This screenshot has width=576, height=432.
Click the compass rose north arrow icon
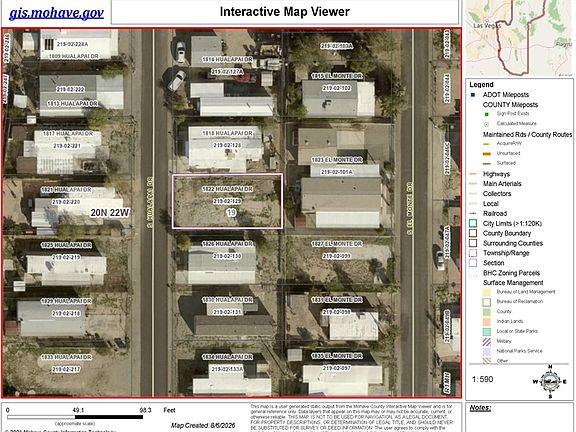point(550,382)
